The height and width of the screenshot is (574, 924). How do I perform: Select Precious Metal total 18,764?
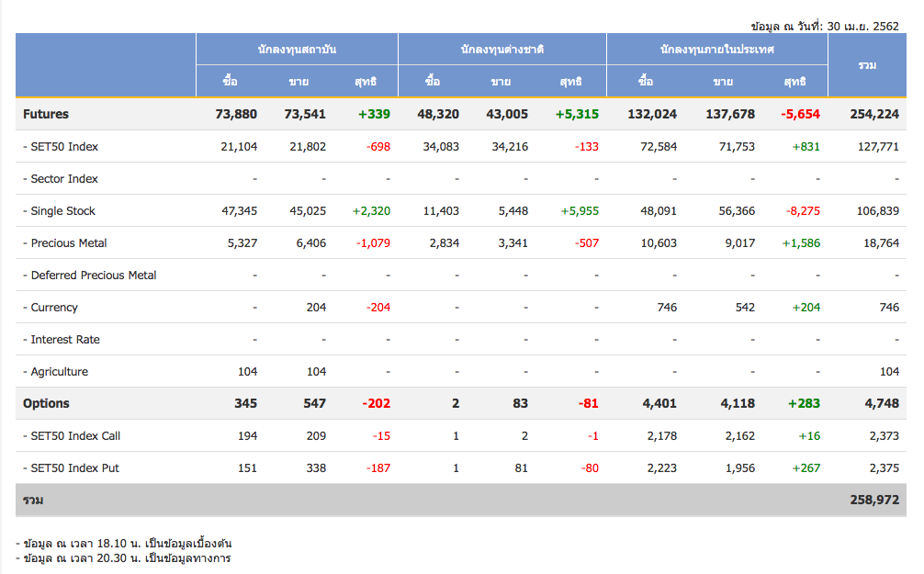(882, 242)
